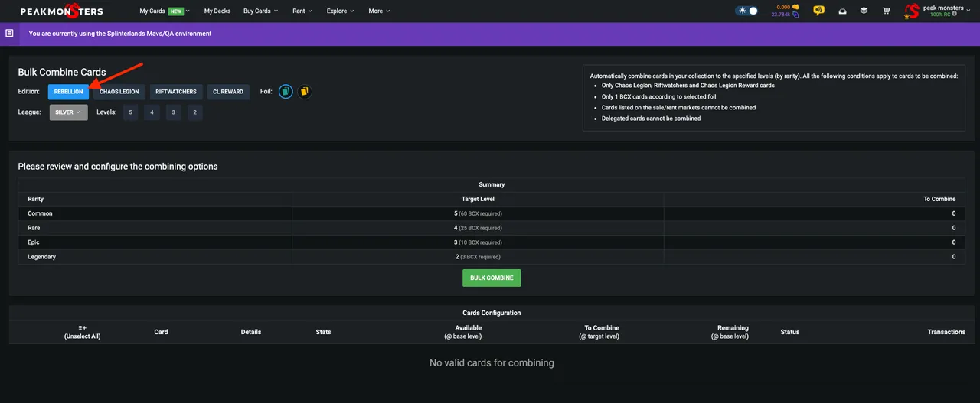
Task: Click the level 2 button
Action: tap(195, 112)
